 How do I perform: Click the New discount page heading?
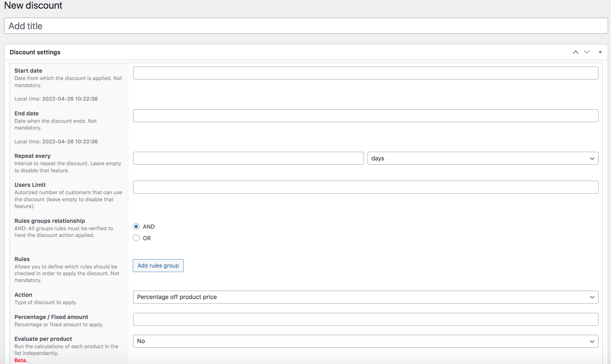pyautogui.click(x=33, y=5)
